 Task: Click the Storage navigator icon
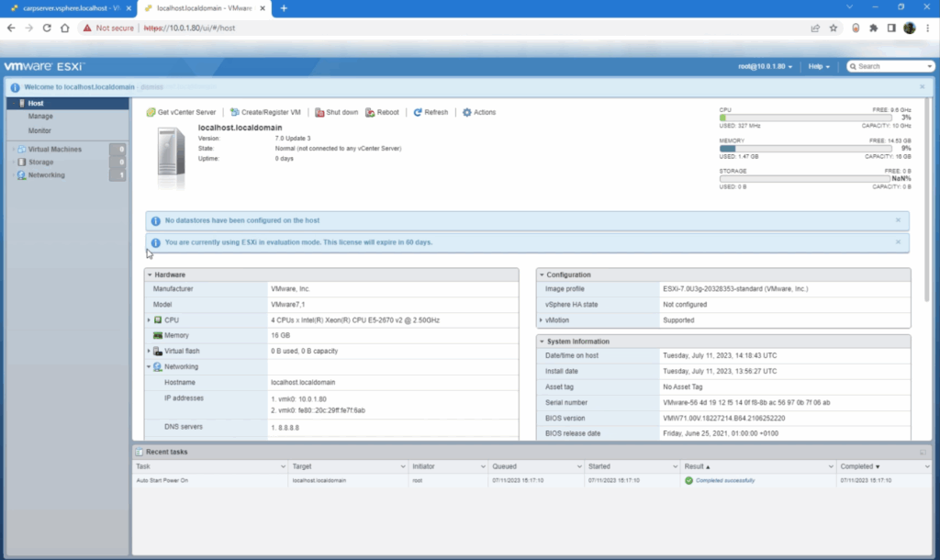click(22, 162)
